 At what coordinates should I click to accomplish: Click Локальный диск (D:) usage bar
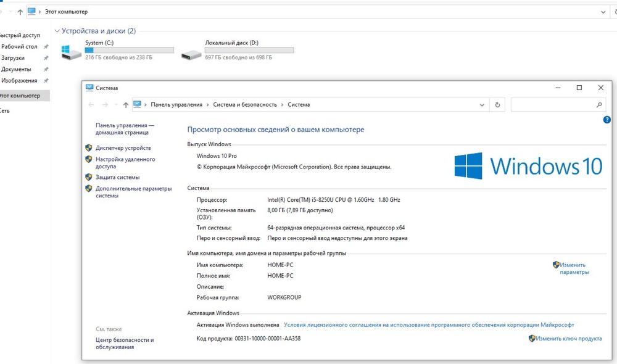249,50
